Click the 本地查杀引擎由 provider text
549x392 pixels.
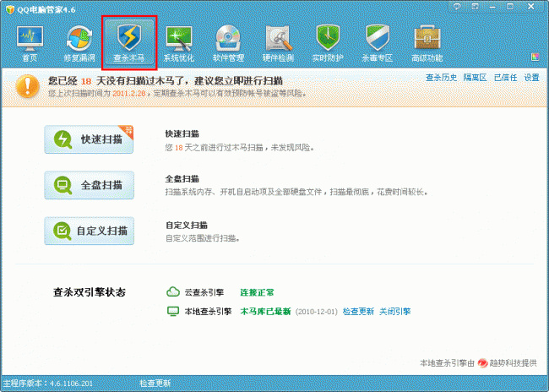(447, 363)
